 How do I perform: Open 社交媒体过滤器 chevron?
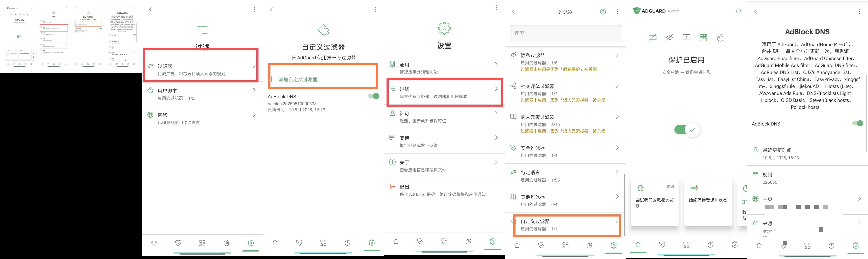click(x=617, y=86)
